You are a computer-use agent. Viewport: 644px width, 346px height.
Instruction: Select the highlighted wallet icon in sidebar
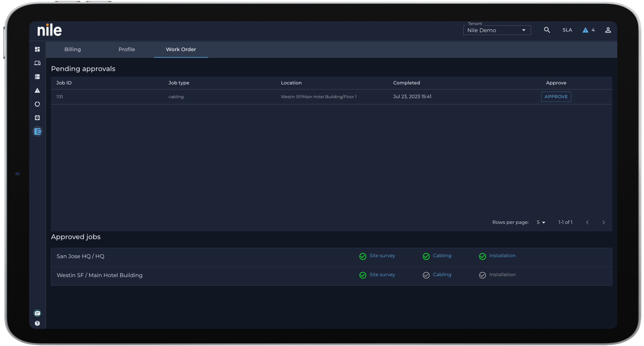37,131
